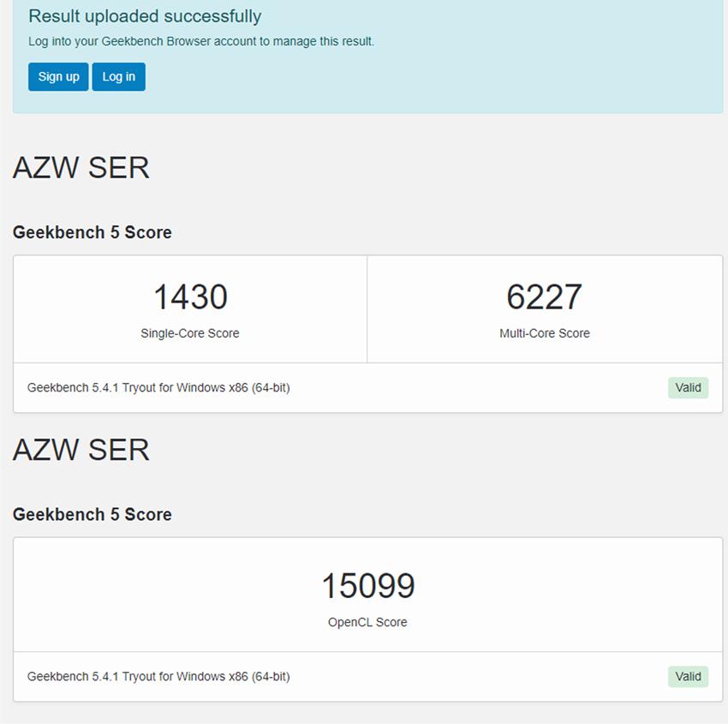Screen dimensions: 728x724
Task: Click the Geekbench 5.4.1 Tryout text in the OpenCL score card
Action: (x=158, y=676)
